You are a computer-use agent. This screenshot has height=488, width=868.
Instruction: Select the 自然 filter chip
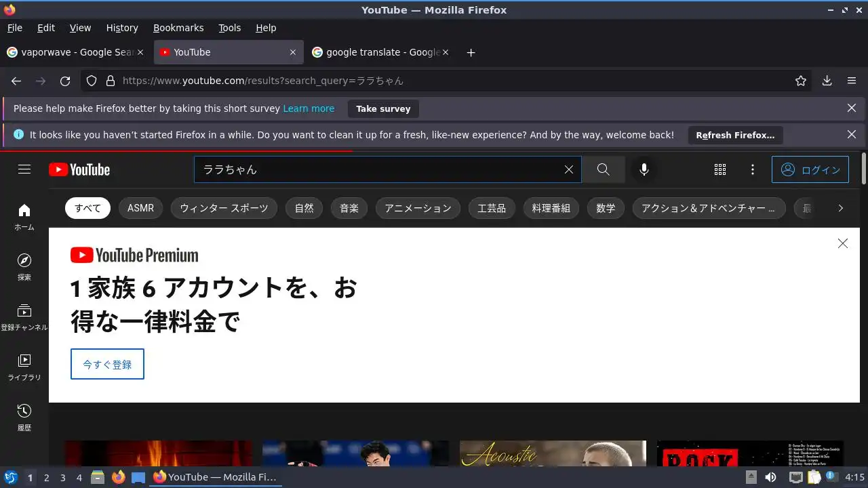click(304, 208)
